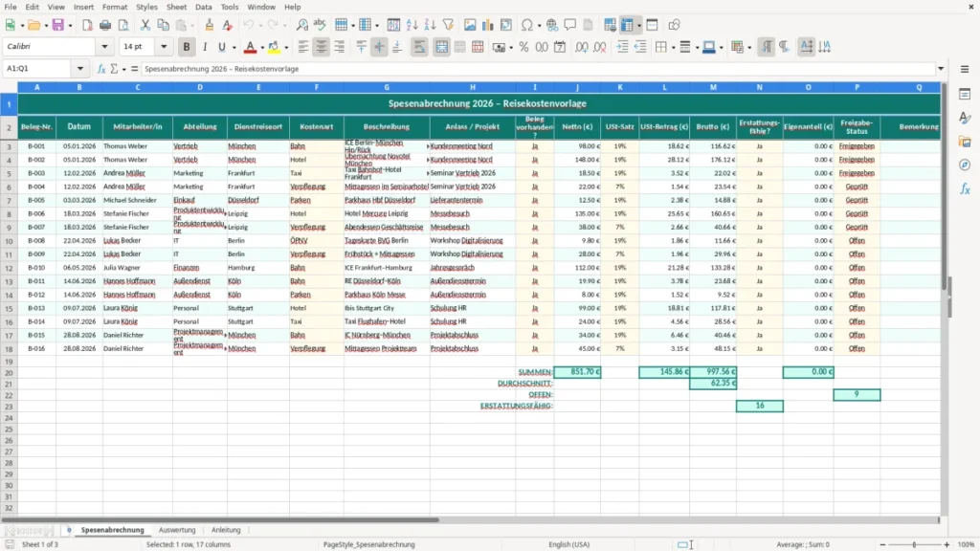Open sidebar Properties panel icon
Screen dimensions: 980x551
[965, 95]
